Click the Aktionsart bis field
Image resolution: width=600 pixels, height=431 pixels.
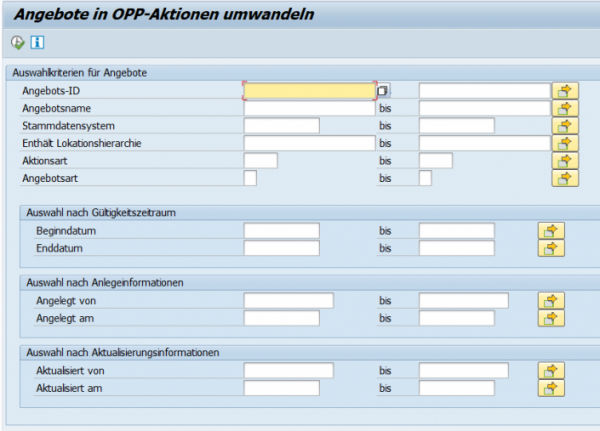pos(436,161)
